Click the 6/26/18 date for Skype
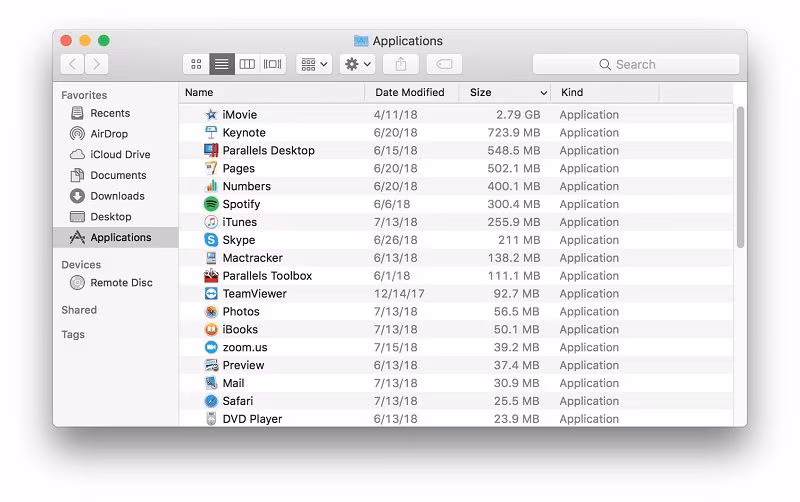 click(395, 240)
